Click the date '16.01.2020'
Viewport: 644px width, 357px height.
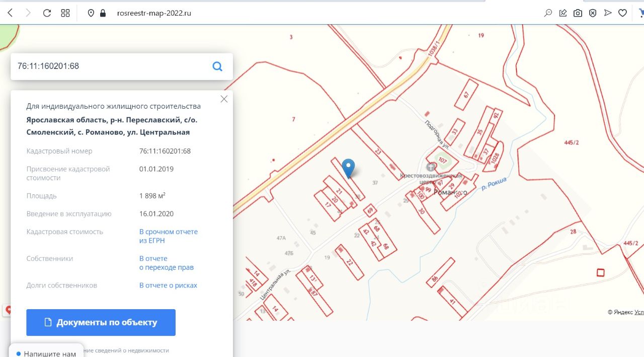[x=156, y=213]
